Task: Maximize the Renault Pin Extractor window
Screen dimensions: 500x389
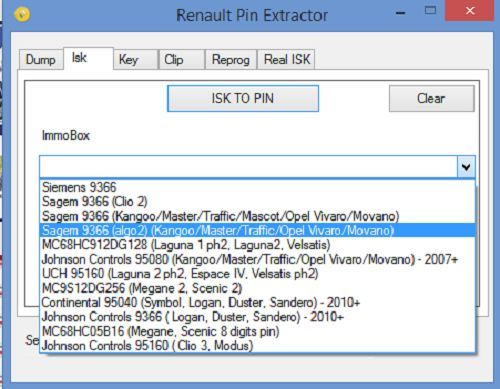Action: pos(430,11)
